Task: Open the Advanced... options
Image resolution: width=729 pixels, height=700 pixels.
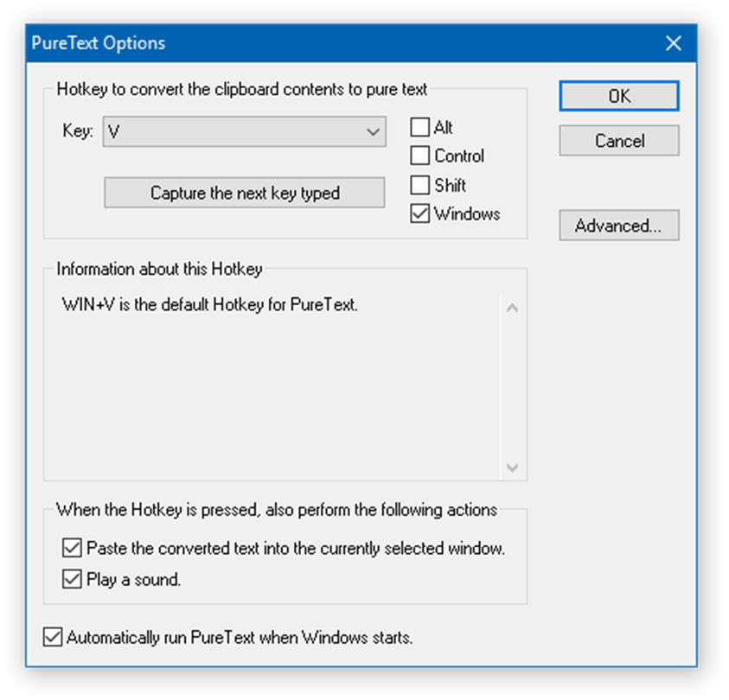Action: pos(618,226)
